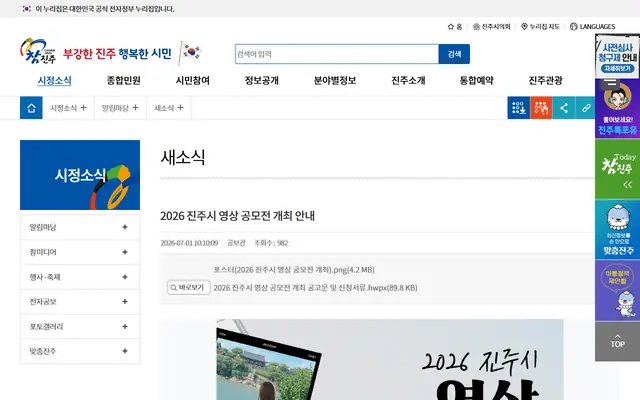This screenshot has height=400, width=640.
Task: Open the 분야별정보 main menu
Action: (x=335, y=80)
